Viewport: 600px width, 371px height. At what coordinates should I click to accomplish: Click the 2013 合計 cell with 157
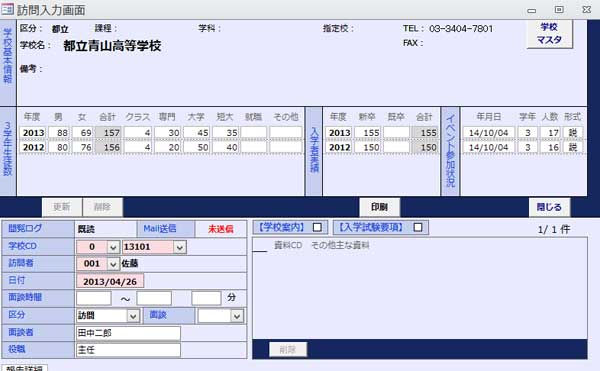pyautogui.click(x=108, y=133)
